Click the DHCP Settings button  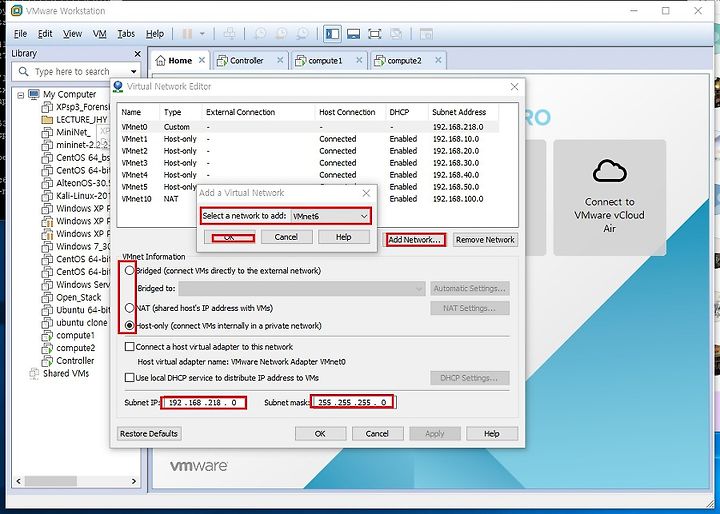pos(470,378)
